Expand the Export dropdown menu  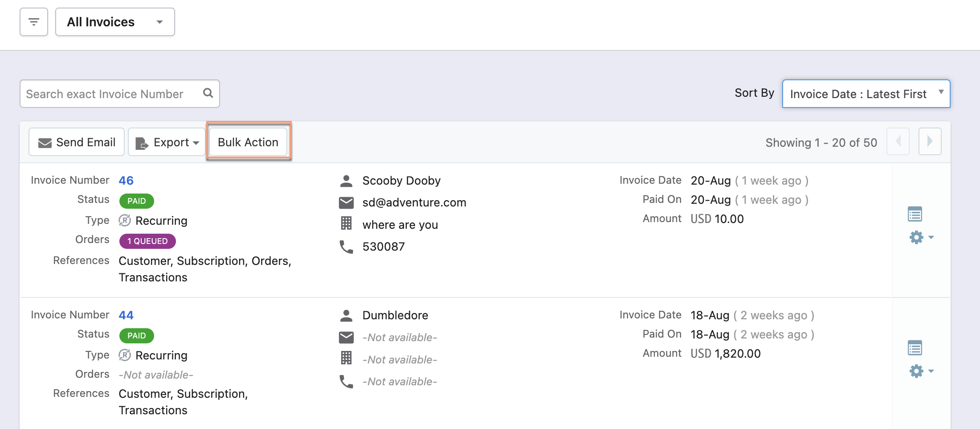point(167,142)
